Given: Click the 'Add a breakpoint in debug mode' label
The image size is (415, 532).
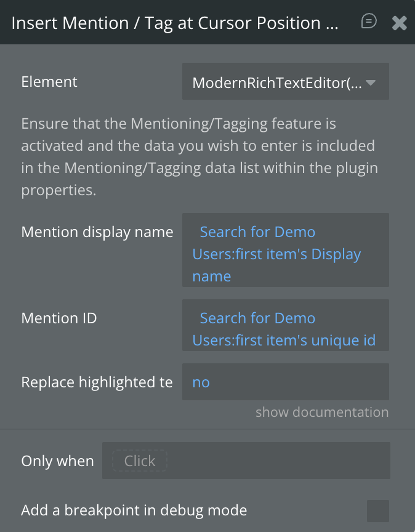Looking at the screenshot, I should click(134, 510).
